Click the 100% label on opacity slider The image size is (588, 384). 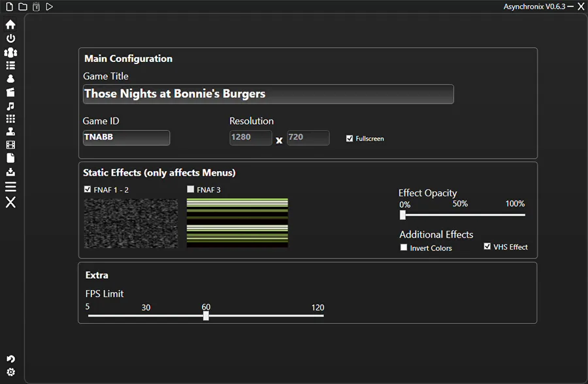coord(515,204)
